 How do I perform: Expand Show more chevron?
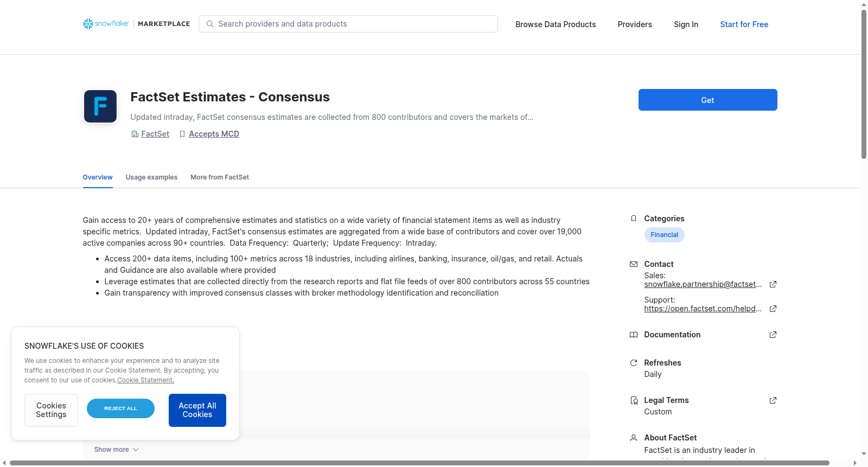(136, 450)
